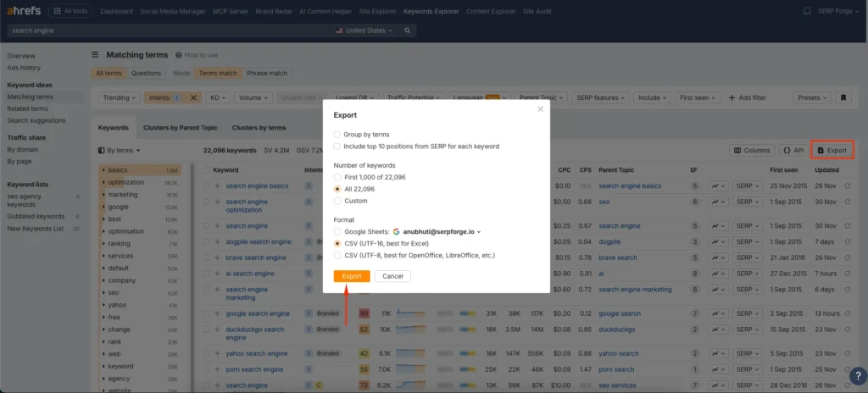Tick the checkbox for search engine basics row
Screen dimensions: 868x393
click(207, 186)
